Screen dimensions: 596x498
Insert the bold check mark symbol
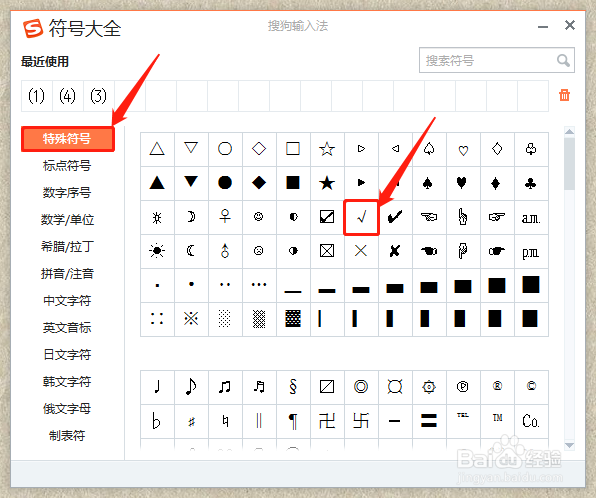pyautogui.click(x=395, y=217)
